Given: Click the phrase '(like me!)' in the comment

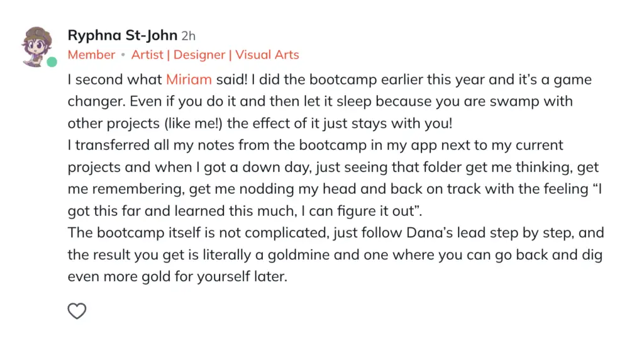Looking at the screenshot, I should pos(193,123).
